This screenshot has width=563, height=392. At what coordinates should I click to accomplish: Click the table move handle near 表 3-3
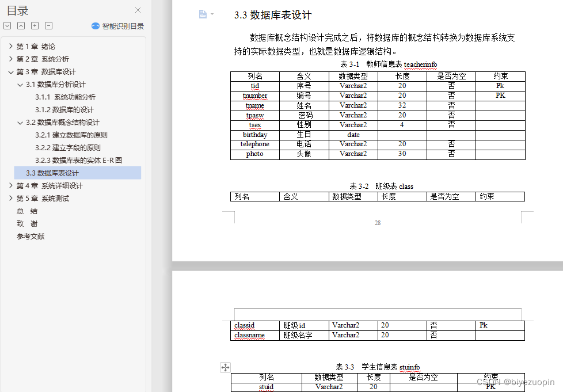pyautogui.click(x=225, y=367)
